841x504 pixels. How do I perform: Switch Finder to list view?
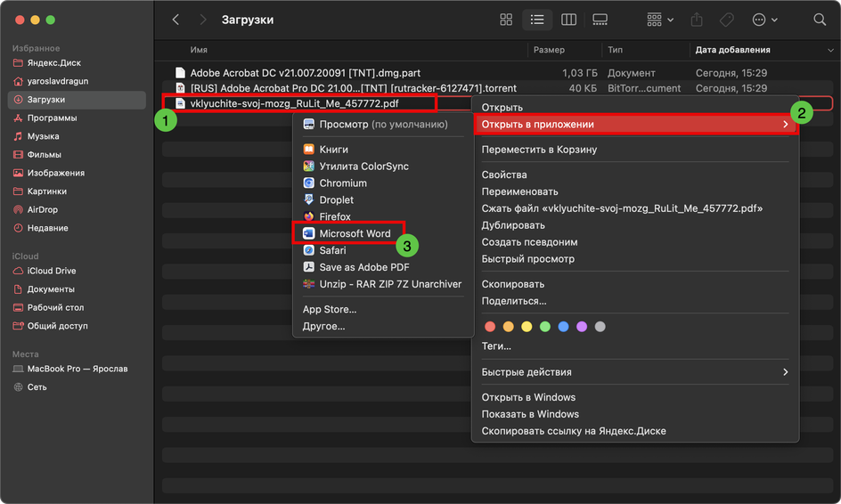537,20
